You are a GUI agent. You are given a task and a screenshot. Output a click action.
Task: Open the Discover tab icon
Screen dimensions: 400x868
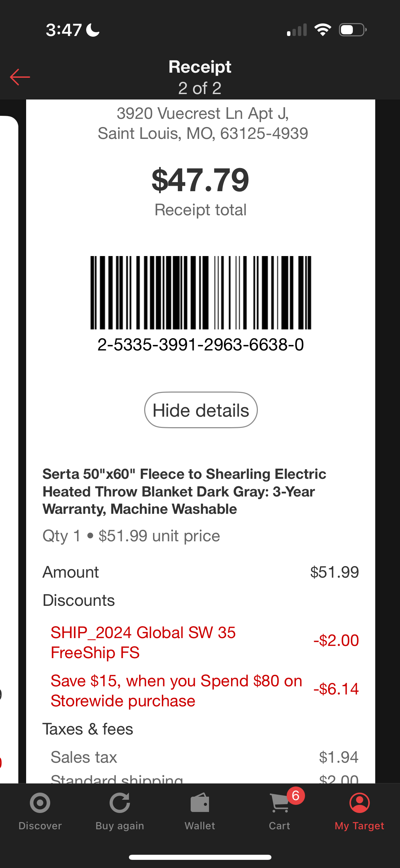click(40, 803)
